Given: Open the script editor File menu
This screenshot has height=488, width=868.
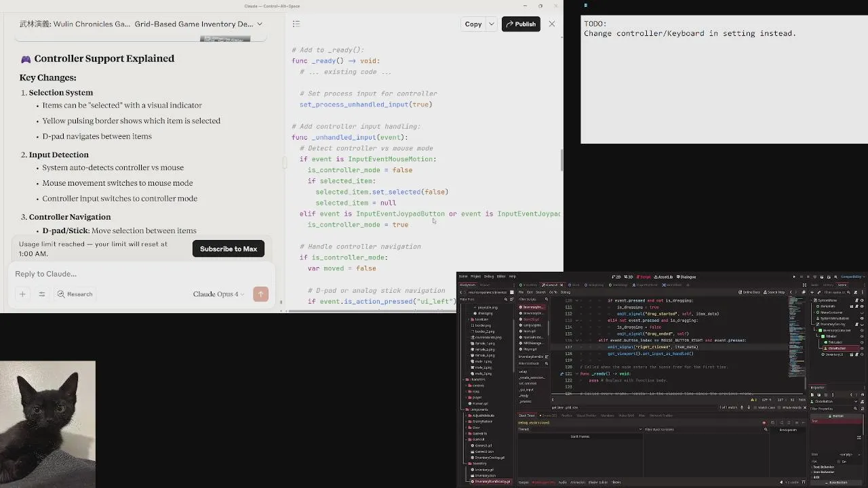Looking at the screenshot, I should click(521, 292).
